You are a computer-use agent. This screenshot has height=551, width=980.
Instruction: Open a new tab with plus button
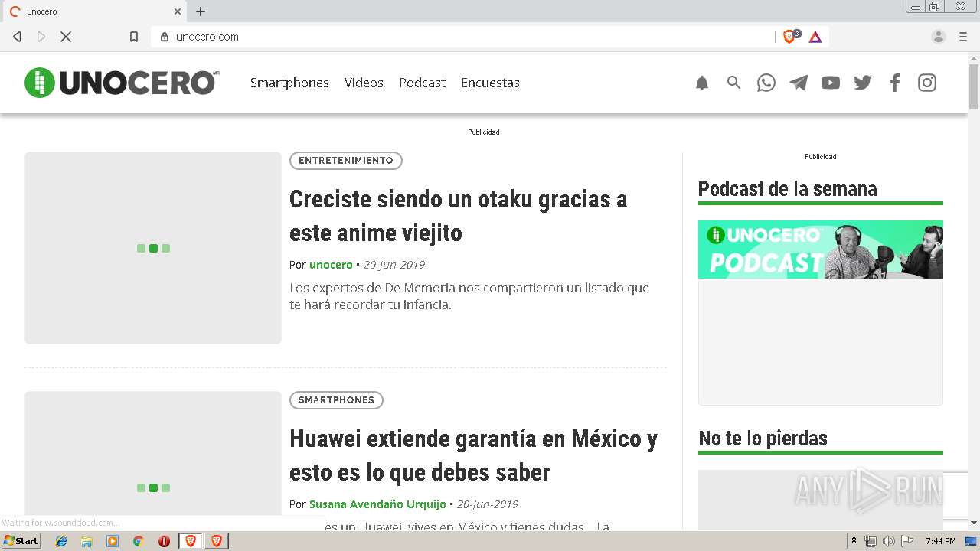[x=201, y=11]
